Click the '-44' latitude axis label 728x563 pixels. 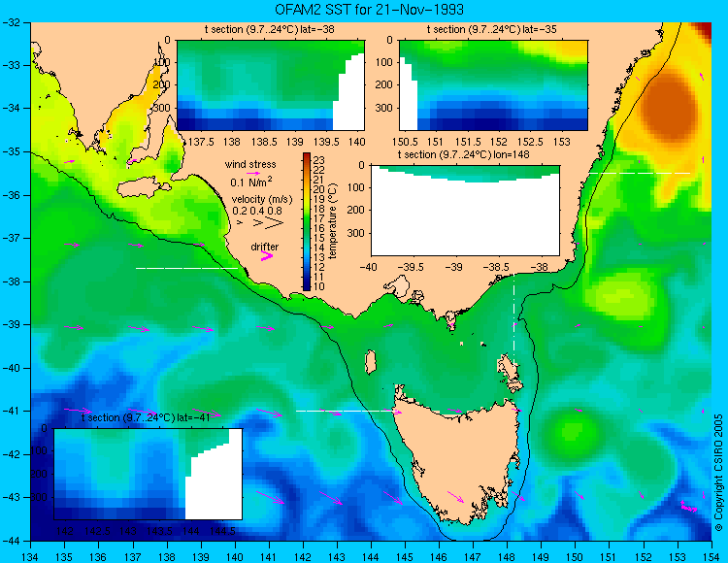pos(11,541)
